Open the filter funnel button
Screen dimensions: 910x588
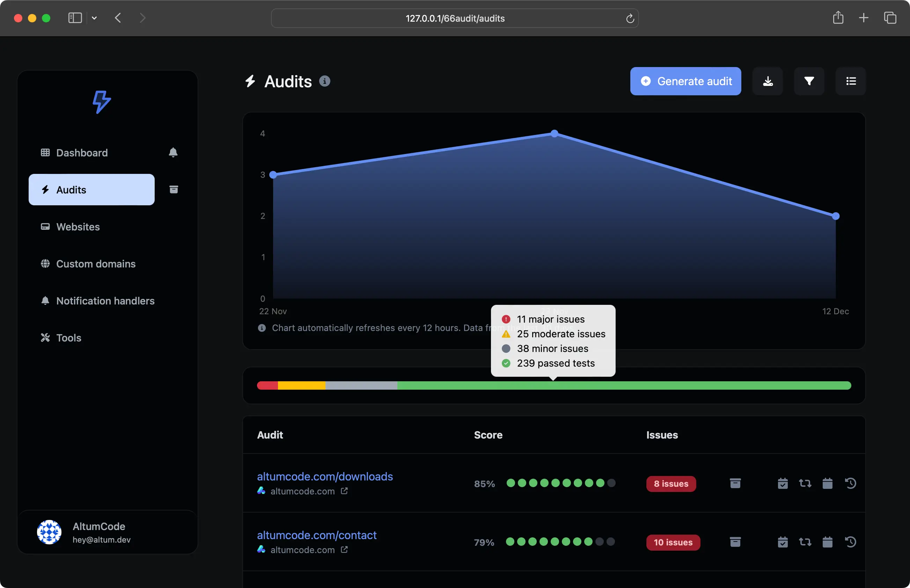pyautogui.click(x=809, y=81)
